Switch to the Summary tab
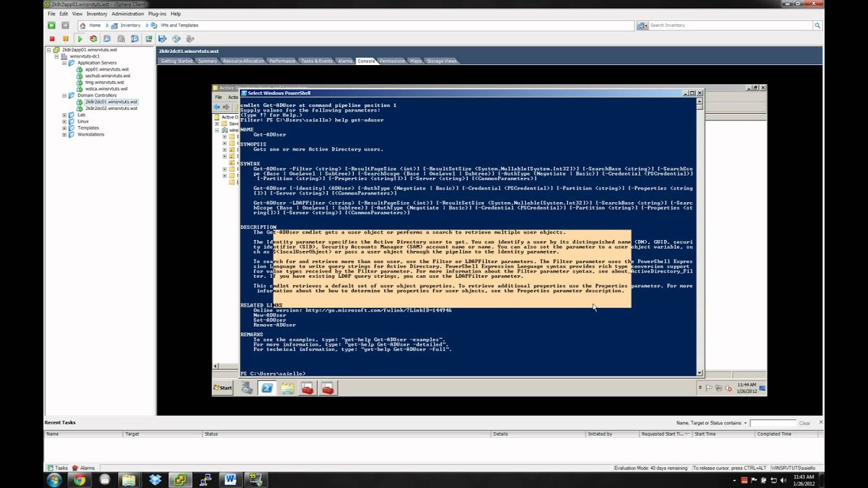 (208, 61)
